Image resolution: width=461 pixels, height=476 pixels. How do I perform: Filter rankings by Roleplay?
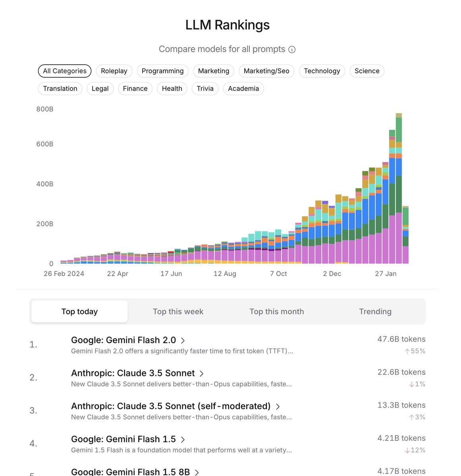coord(114,71)
